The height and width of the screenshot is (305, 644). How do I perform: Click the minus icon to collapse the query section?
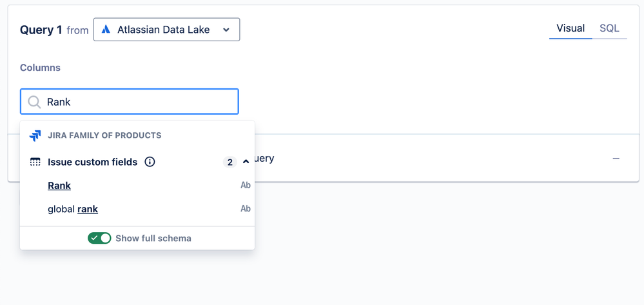pos(616,159)
